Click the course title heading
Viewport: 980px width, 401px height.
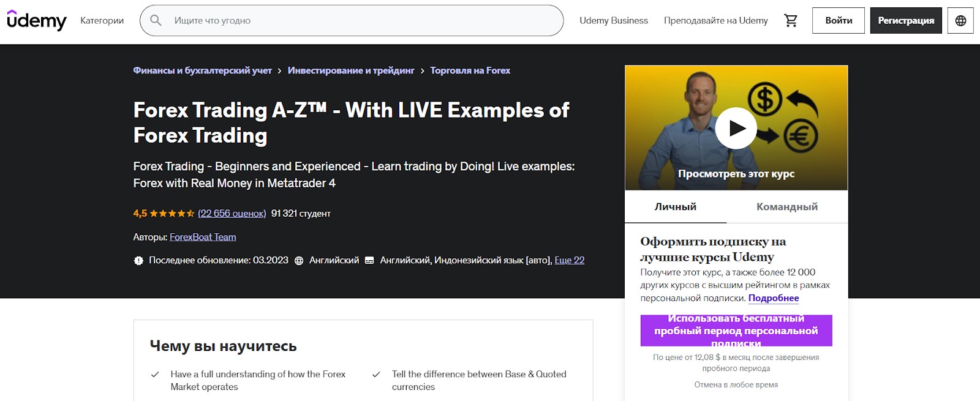352,122
